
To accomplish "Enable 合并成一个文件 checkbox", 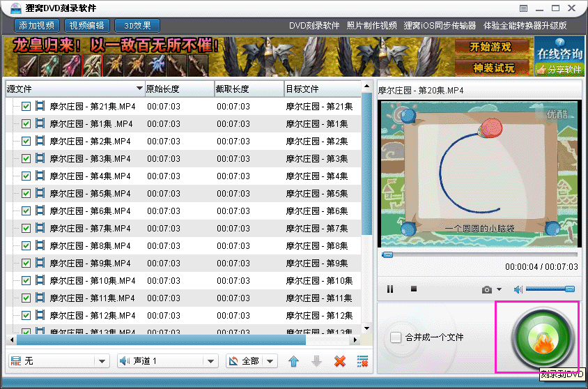I will coord(396,337).
